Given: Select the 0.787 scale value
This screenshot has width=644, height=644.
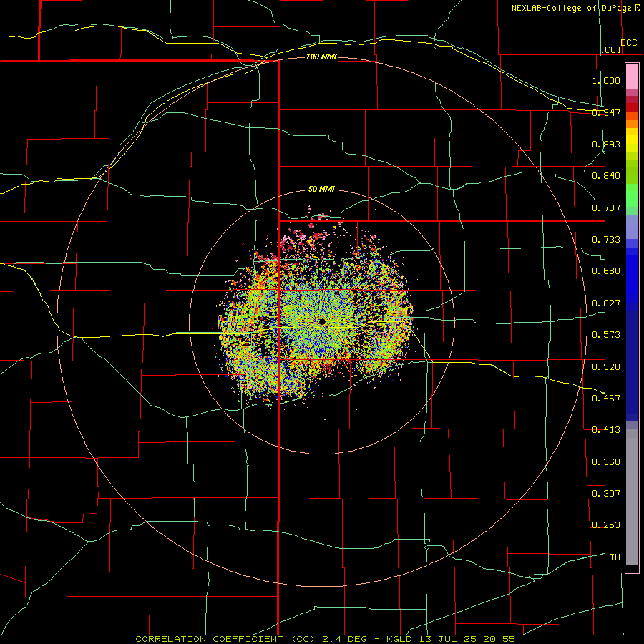Looking at the screenshot, I should (x=606, y=208).
